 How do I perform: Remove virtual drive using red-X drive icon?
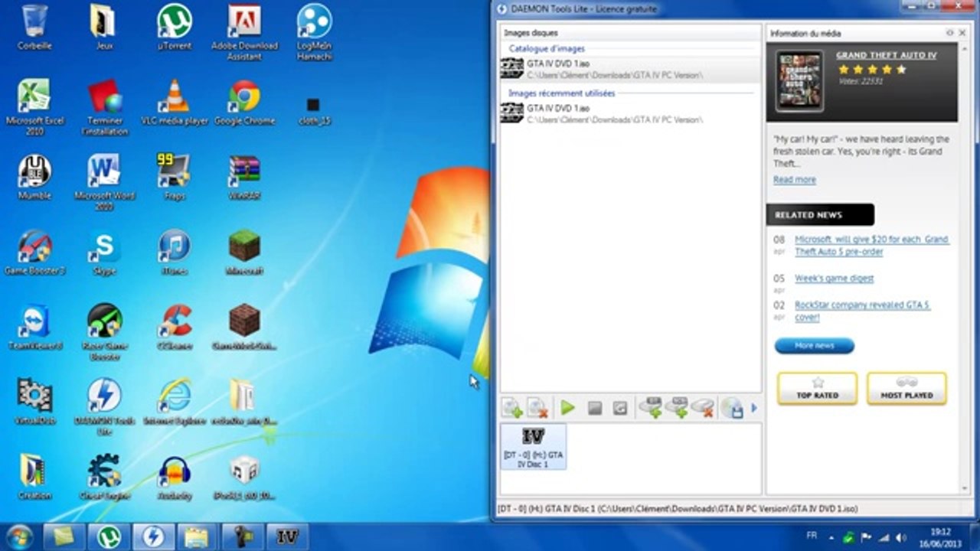pos(703,408)
